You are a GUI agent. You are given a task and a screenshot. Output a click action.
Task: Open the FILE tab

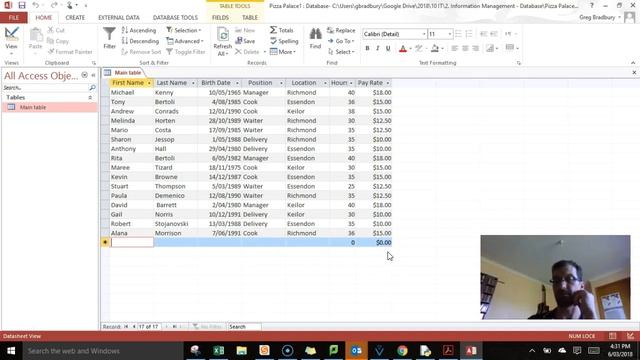[x=14, y=18]
